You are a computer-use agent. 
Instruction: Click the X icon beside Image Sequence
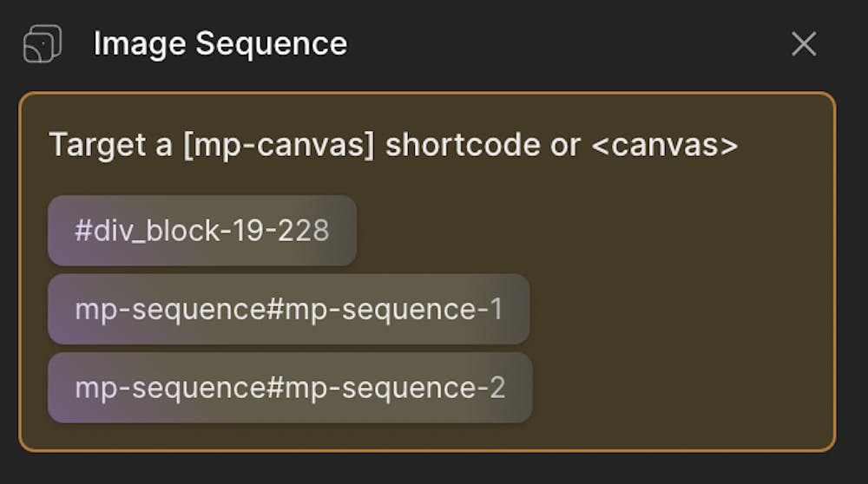point(803,43)
